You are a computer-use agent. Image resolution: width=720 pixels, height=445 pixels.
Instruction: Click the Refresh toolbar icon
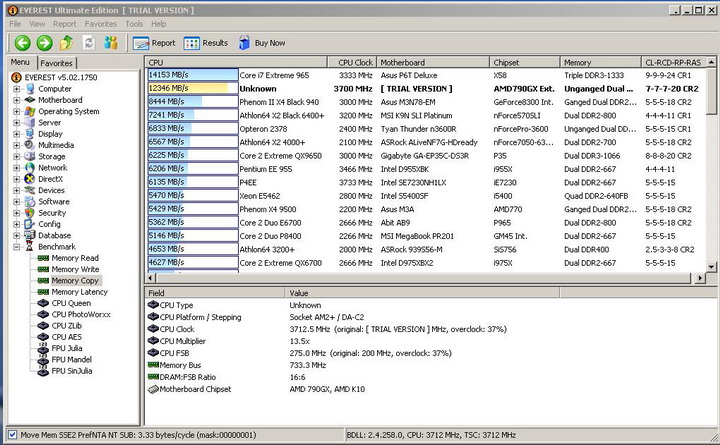click(x=89, y=43)
